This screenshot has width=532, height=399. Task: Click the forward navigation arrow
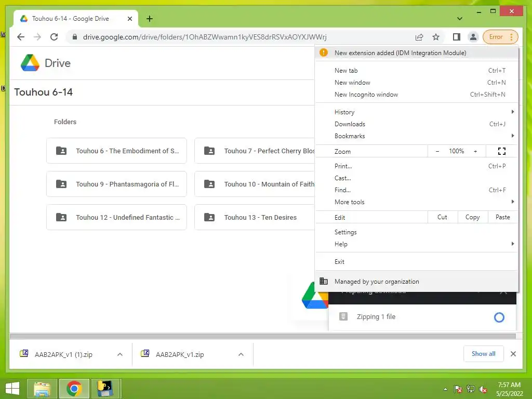[x=37, y=37]
